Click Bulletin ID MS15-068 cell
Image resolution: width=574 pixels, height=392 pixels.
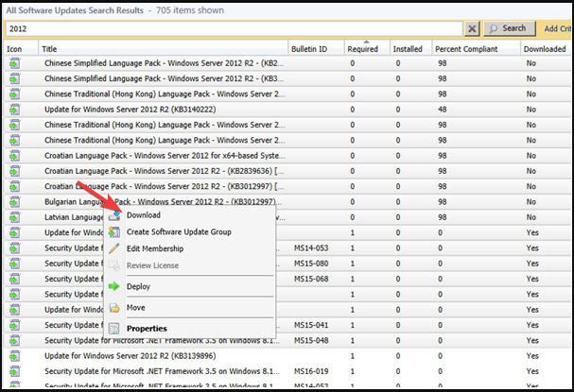click(311, 279)
